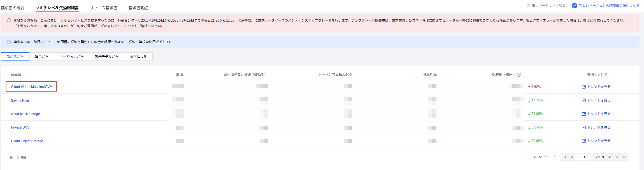Image resolution: width=644 pixels, height=170 pixels.
Task: Click the page number input field
Action: pyautogui.click(x=584, y=157)
